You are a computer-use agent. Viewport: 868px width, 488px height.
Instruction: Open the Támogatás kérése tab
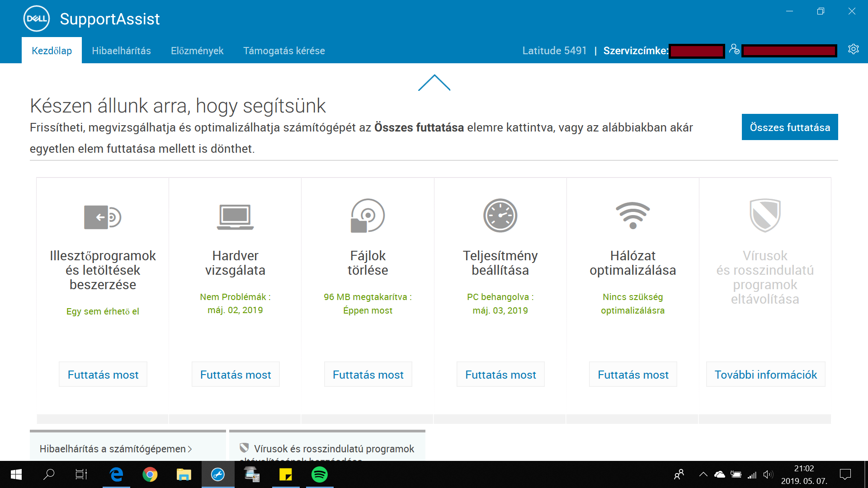pos(284,51)
